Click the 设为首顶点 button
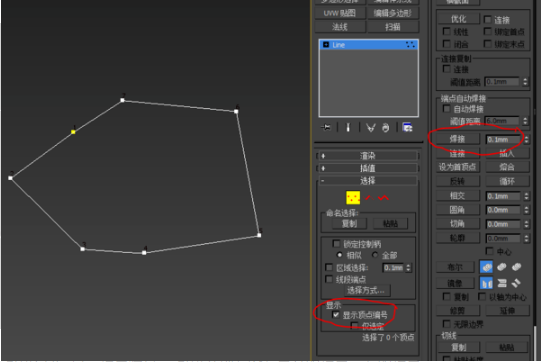Viewport: 541px width, 362px height. click(x=458, y=167)
